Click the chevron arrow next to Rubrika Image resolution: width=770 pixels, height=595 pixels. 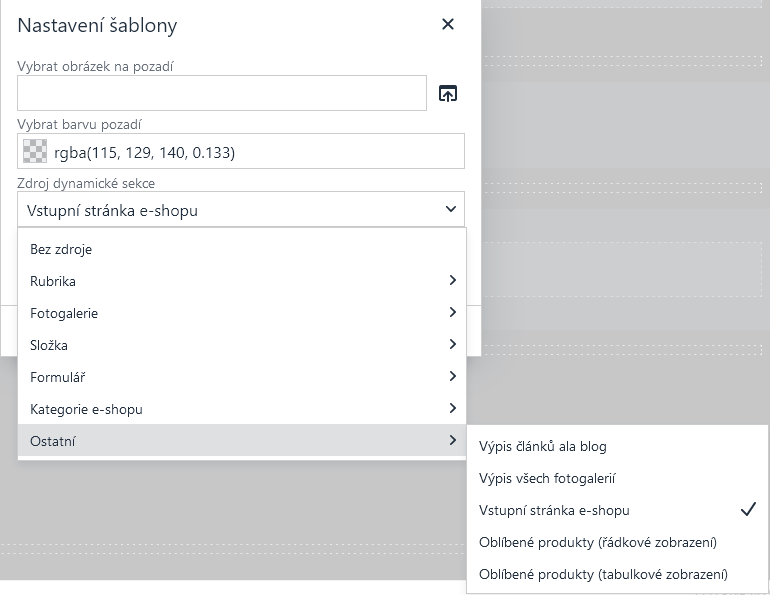click(452, 281)
